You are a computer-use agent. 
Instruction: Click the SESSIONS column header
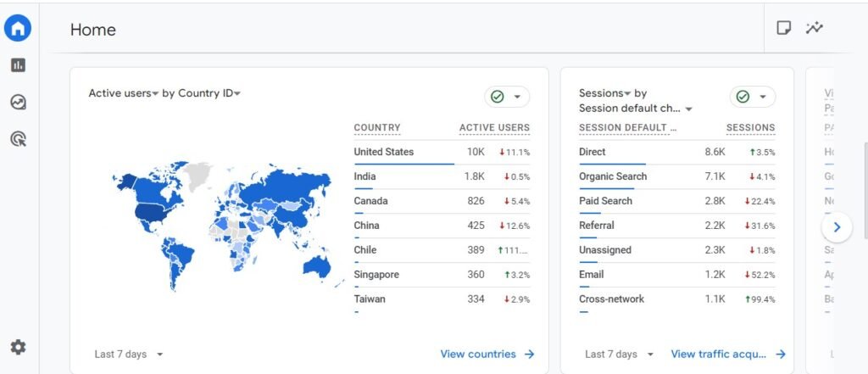751,127
